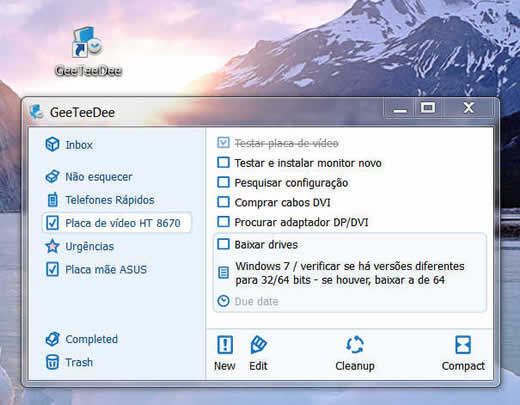Click the Urgências star icon
Screen dimensions: 520x405
[x=52, y=246]
